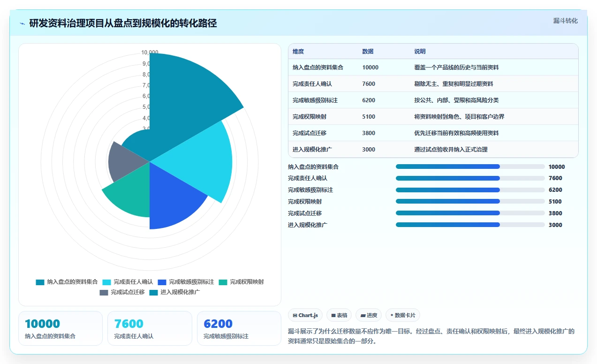Select table value 3800

click(x=369, y=133)
